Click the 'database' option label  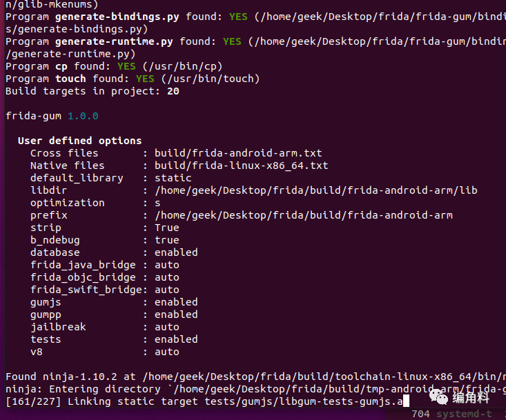click(55, 252)
